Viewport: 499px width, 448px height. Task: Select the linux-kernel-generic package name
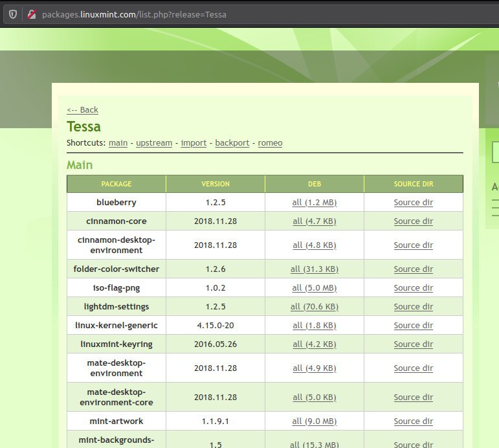pyautogui.click(x=116, y=325)
